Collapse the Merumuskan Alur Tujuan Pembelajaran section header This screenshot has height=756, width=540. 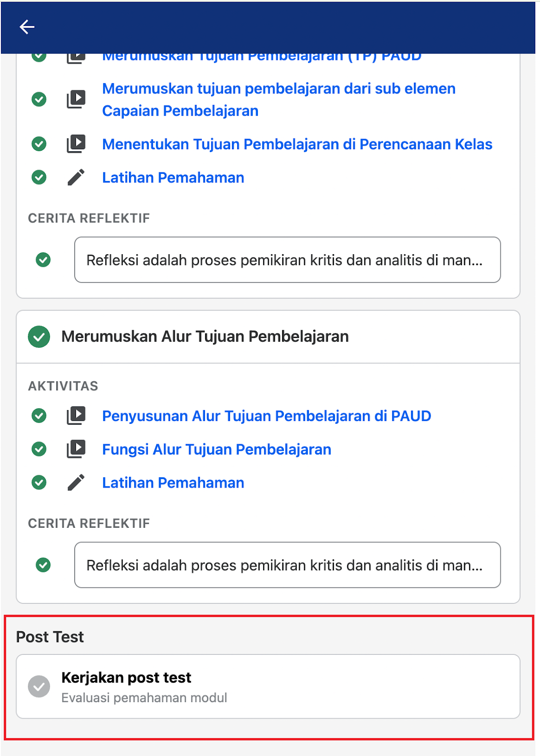tap(268, 337)
